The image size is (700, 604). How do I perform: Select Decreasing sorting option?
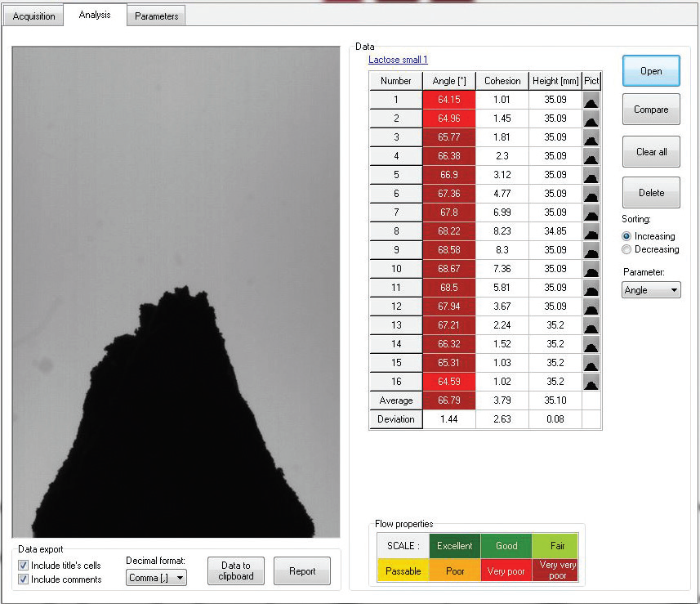626,249
